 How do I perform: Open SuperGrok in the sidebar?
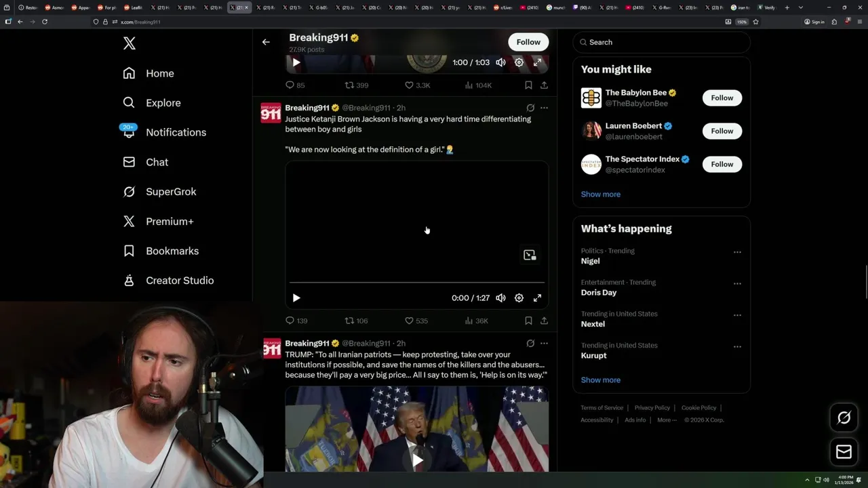coord(159,192)
